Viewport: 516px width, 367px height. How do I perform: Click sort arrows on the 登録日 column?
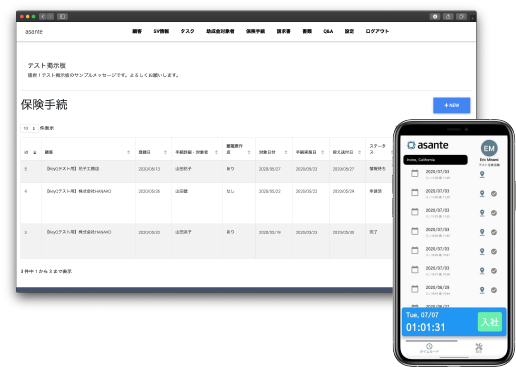pos(165,152)
